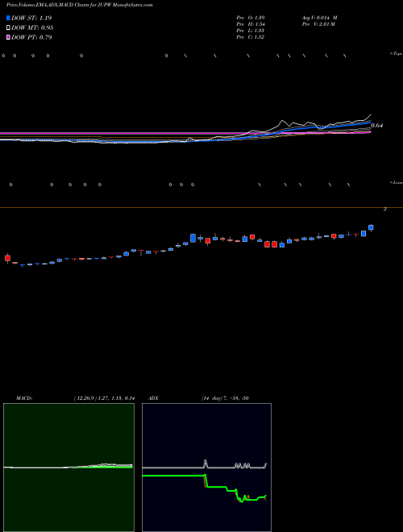Click the first red candlestick on the price chart
The height and width of the screenshot is (532, 403).
(7, 258)
